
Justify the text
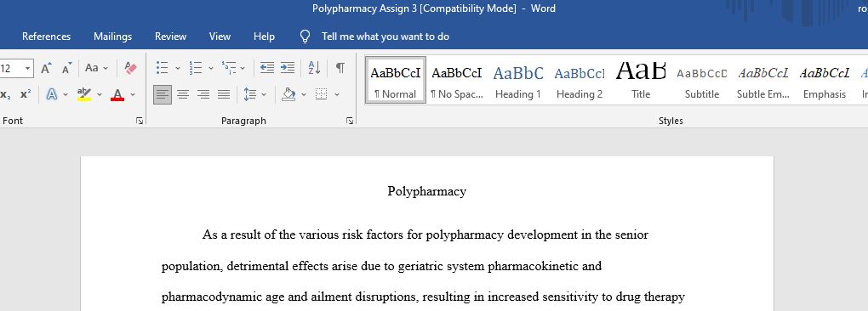tap(224, 94)
